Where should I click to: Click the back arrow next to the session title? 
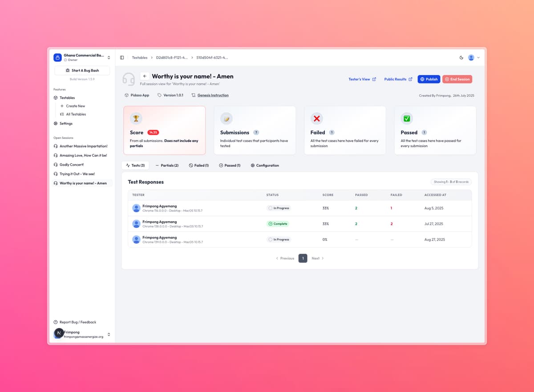tap(145, 76)
